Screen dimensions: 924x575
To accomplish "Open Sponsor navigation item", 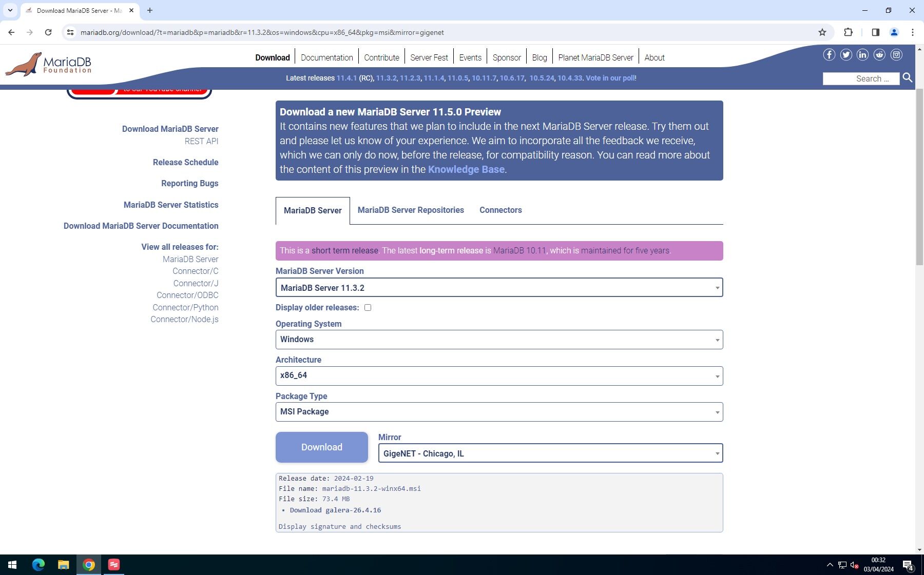I will point(507,57).
